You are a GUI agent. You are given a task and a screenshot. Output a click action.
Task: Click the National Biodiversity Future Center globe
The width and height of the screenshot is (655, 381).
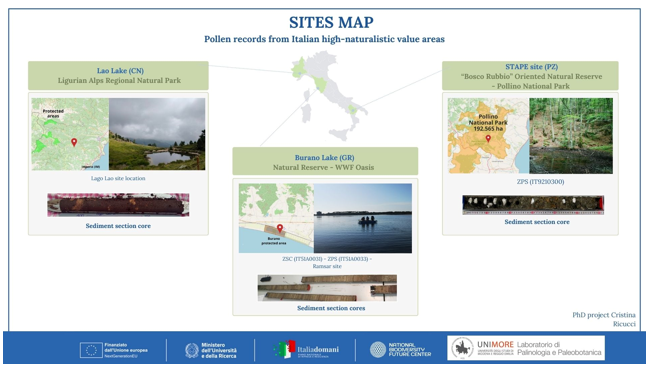(x=378, y=350)
